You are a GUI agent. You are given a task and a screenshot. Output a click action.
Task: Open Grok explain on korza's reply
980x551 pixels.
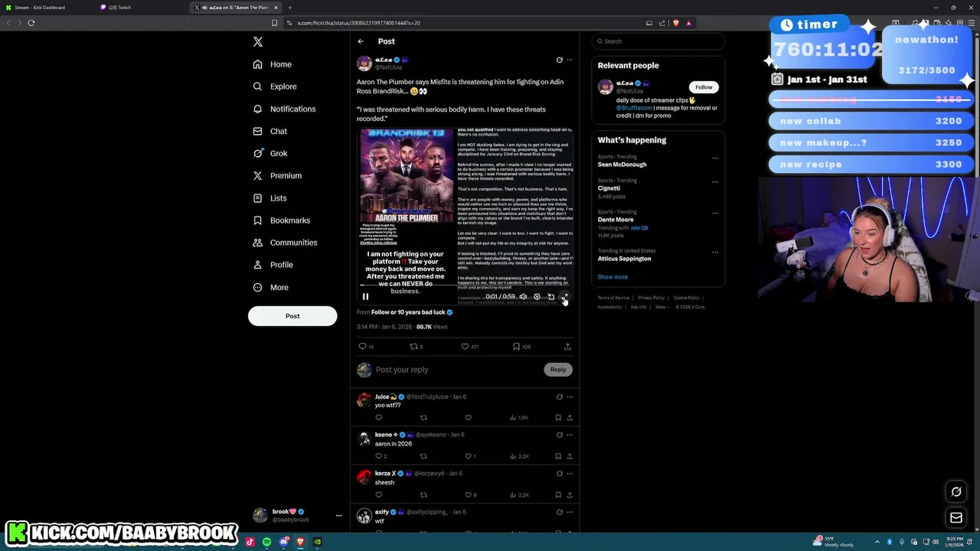pos(559,474)
